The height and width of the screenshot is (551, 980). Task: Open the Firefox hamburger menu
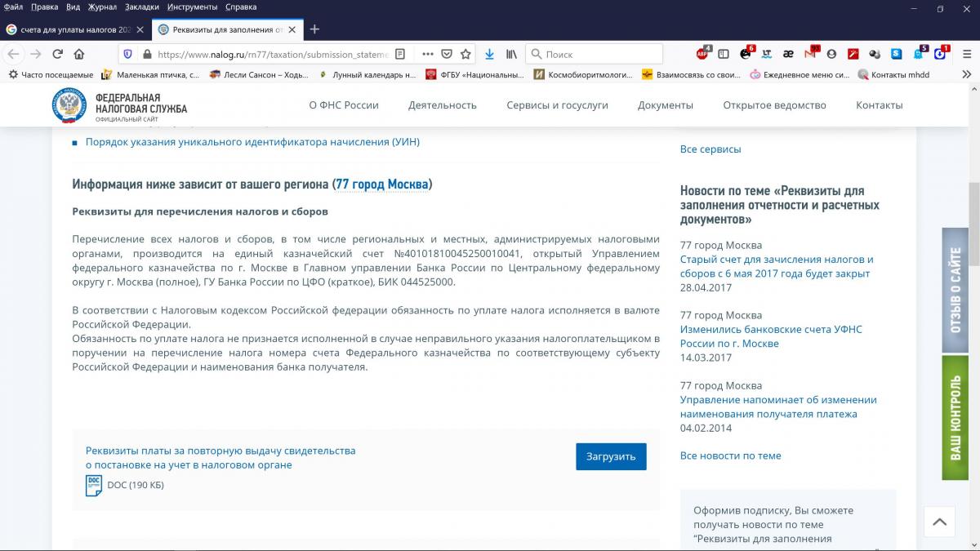[966, 54]
